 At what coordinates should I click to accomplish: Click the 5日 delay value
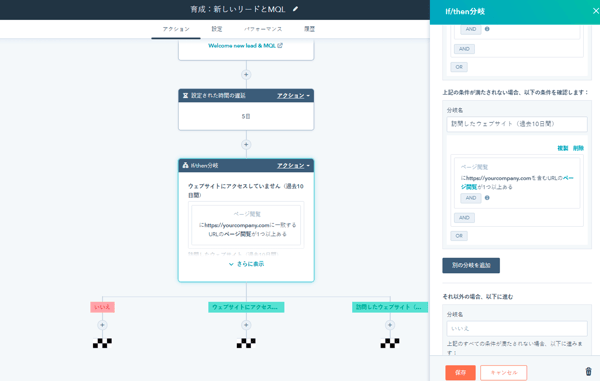point(246,116)
